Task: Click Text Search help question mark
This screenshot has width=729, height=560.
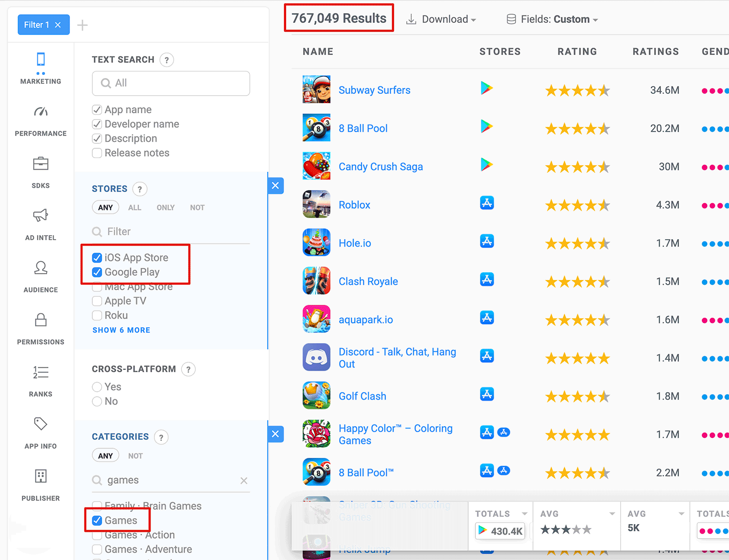Action: [x=167, y=60]
